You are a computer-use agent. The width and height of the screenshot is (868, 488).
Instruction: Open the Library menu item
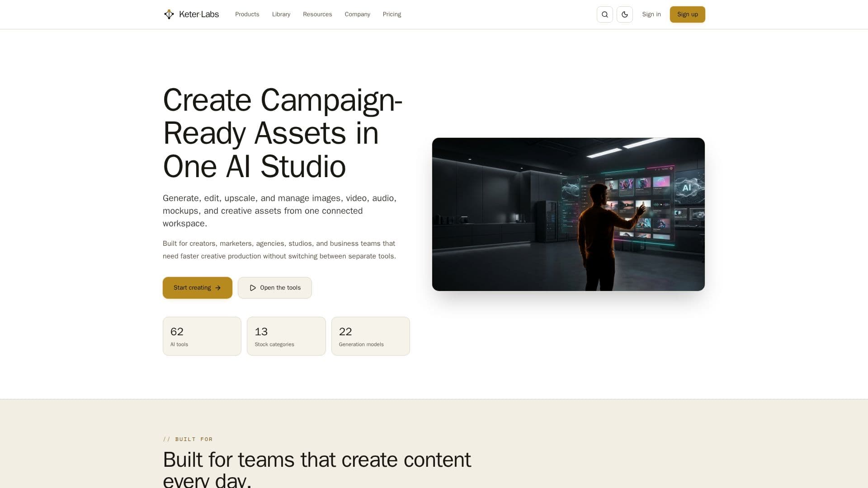(281, 14)
